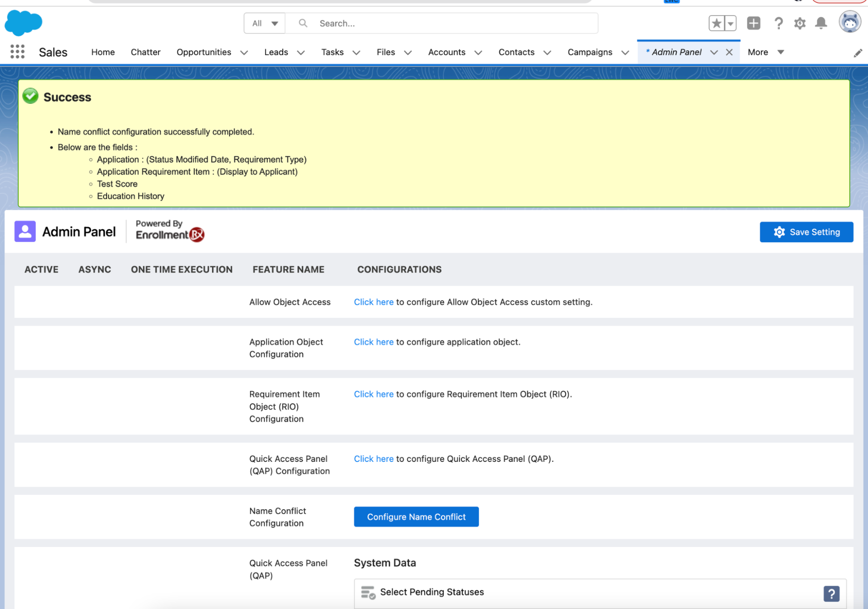
Task: Open the App Launcher grid icon
Action: coord(17,52)
